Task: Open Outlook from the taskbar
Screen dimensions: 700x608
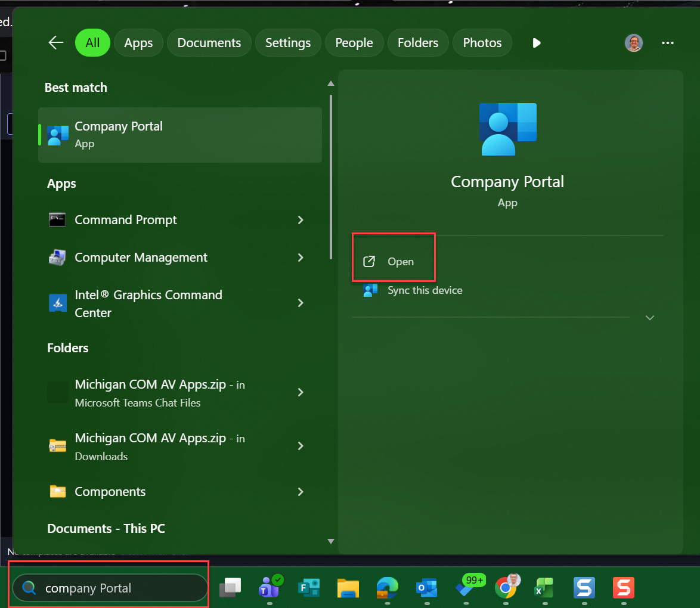Action: (426, 588)
